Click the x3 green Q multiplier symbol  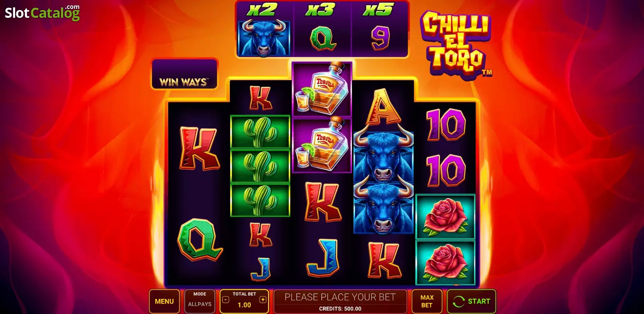coord(323,39)
